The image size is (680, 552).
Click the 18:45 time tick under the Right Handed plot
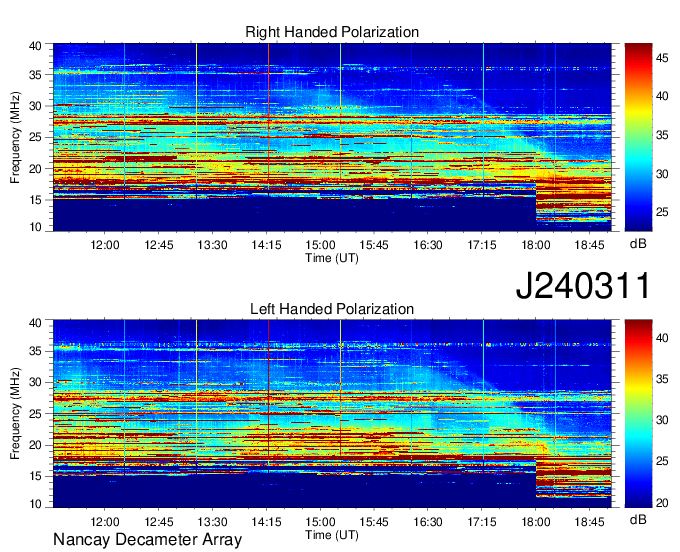589,245
